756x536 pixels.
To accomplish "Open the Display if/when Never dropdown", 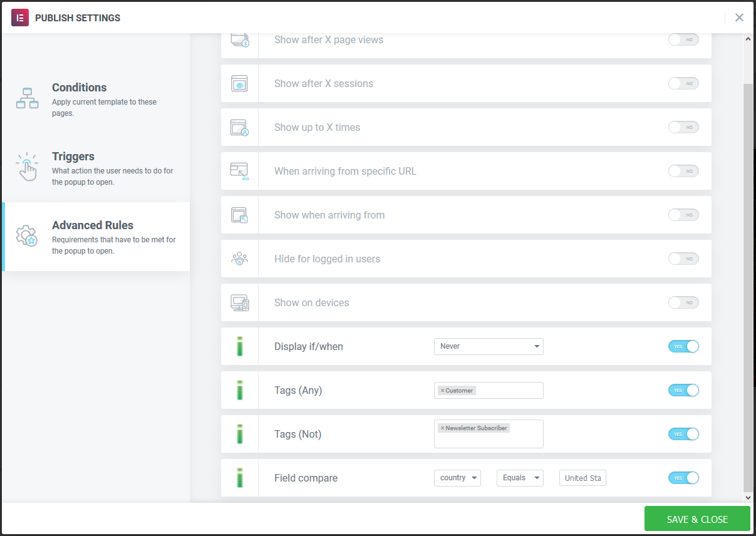I will (489, 346).
